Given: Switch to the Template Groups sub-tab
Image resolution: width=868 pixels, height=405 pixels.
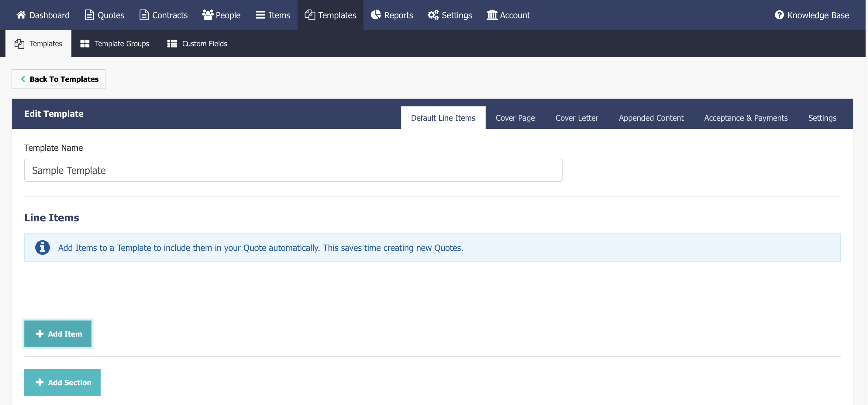Looking at the screenshot, I should pos(115,43).
